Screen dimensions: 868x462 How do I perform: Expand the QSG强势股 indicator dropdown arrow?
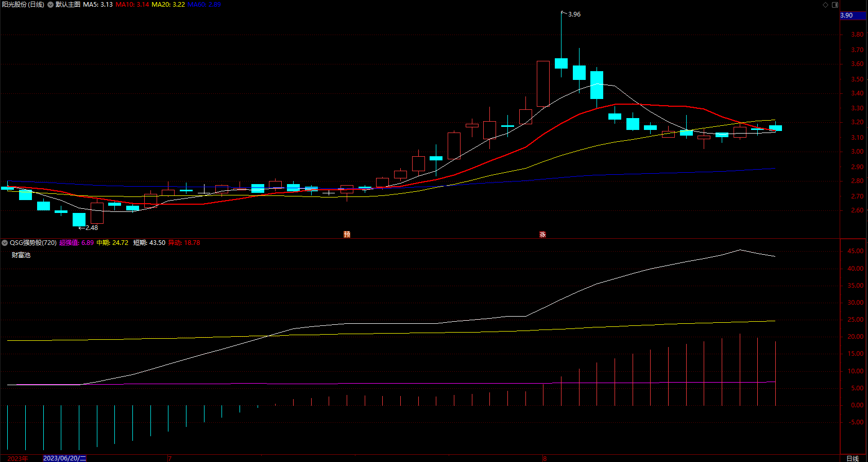click(x=5, y=243)
